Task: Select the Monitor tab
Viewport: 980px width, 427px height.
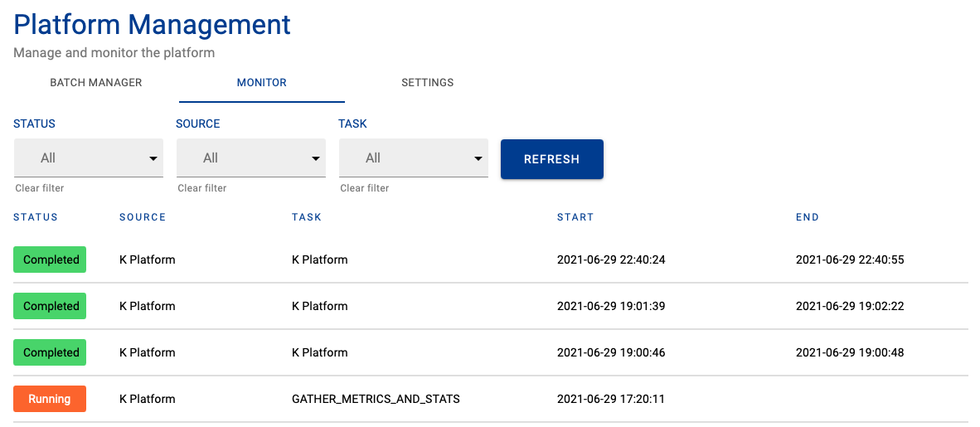Action: click(261, 83)
